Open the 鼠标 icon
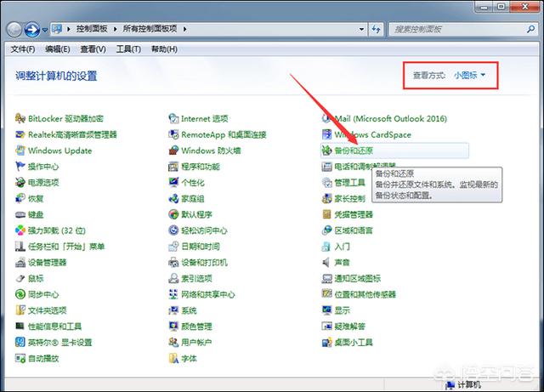 [20, 278]
